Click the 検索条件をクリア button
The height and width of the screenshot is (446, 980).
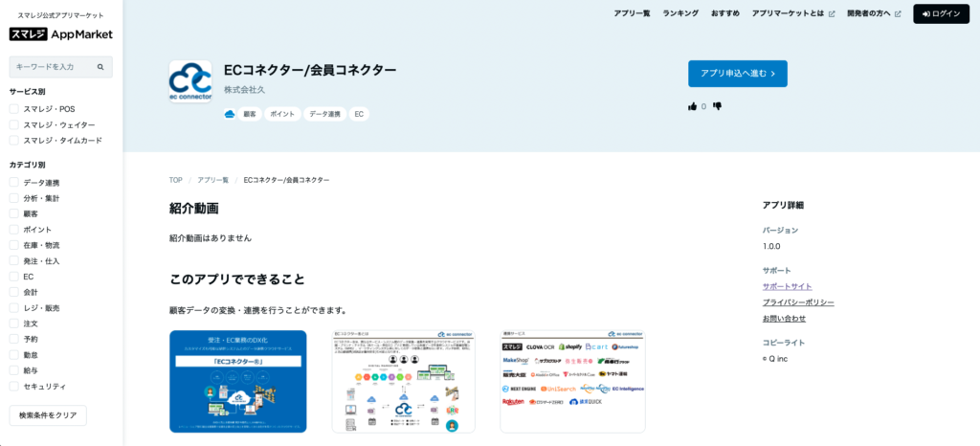point(48,414)
